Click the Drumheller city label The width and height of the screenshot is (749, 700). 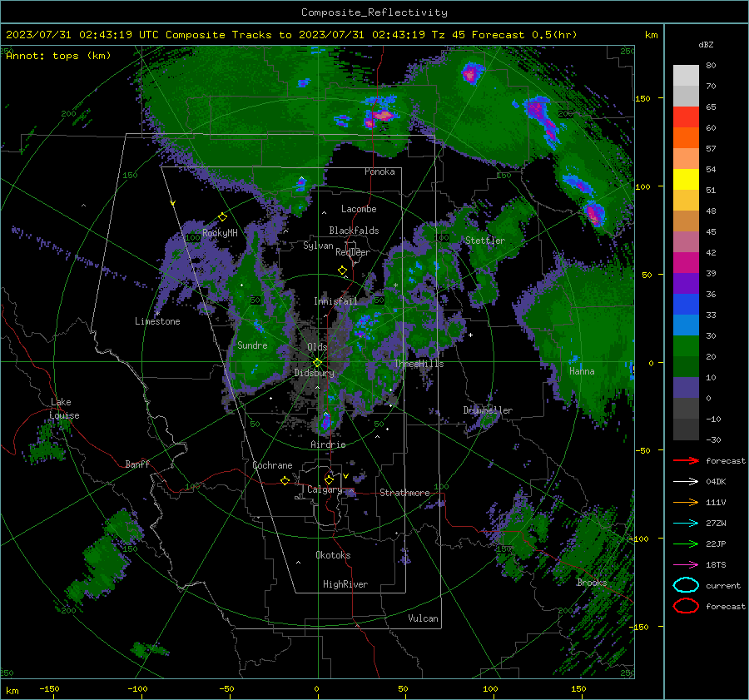[x=488, y=410]
